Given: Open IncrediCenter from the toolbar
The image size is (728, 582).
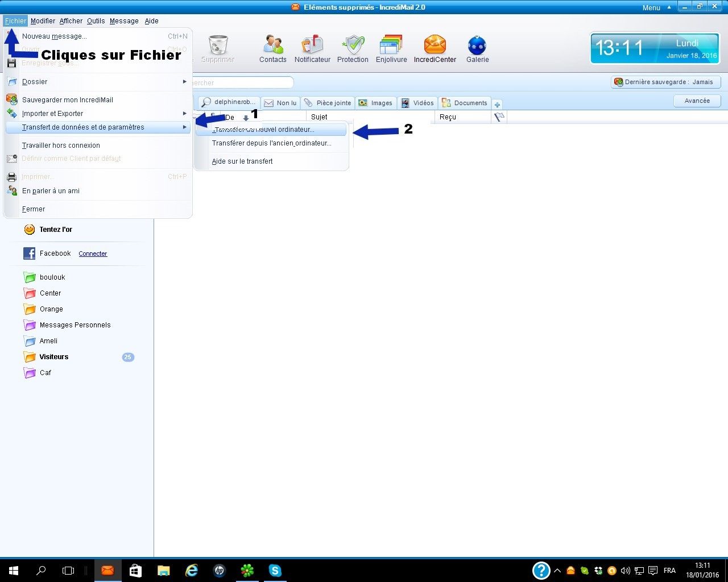Looking at the screenshot, I should [x=435, y=45].
